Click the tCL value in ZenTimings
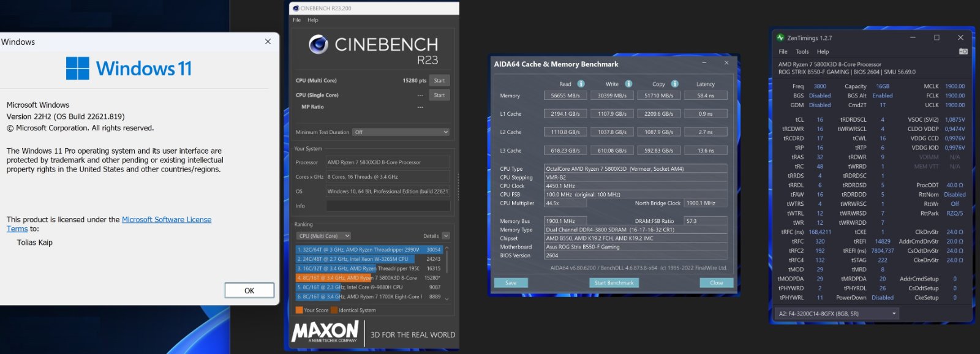 coord(820,120)
